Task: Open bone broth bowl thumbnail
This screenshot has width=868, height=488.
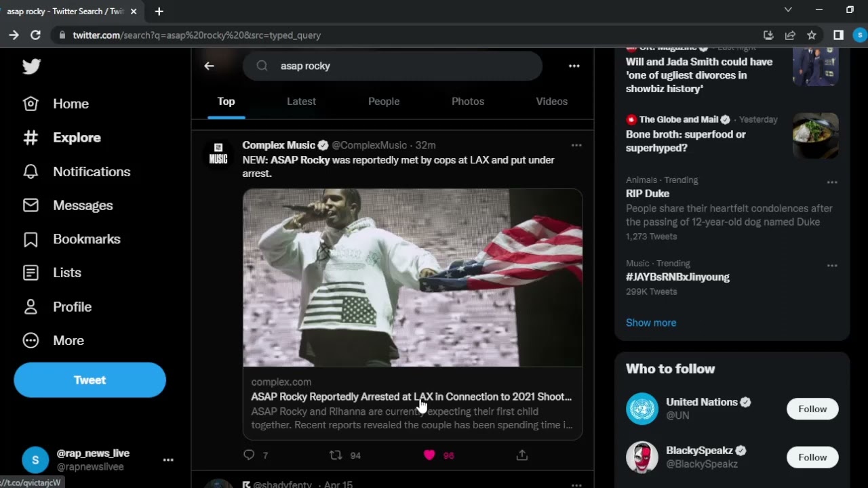Action: (816, 136)
